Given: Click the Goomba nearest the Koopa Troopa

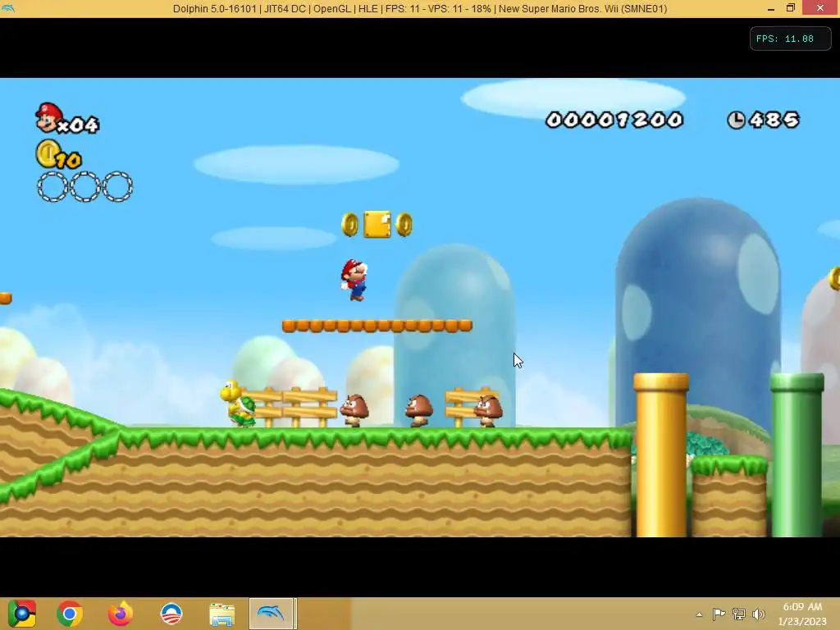Looking at the screenshot, I should point(354,410).
